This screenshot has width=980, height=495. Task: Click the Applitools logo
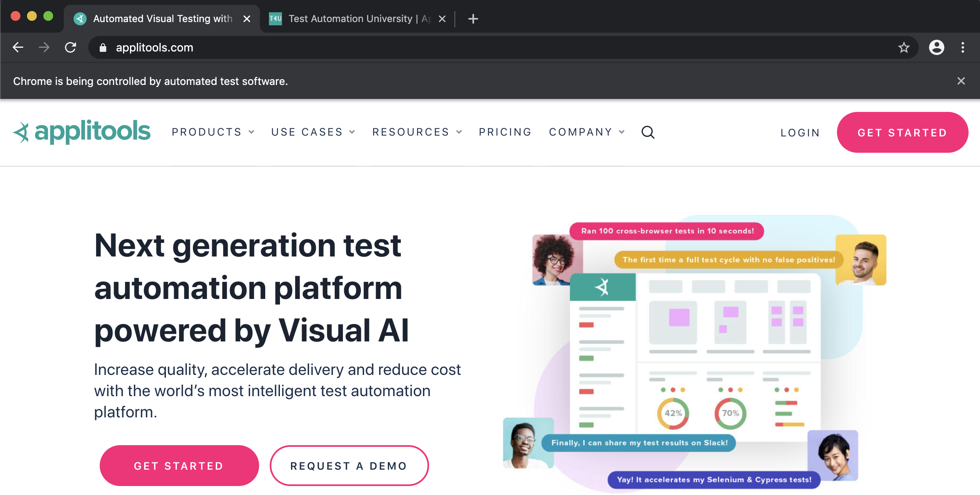click(82, 132)
